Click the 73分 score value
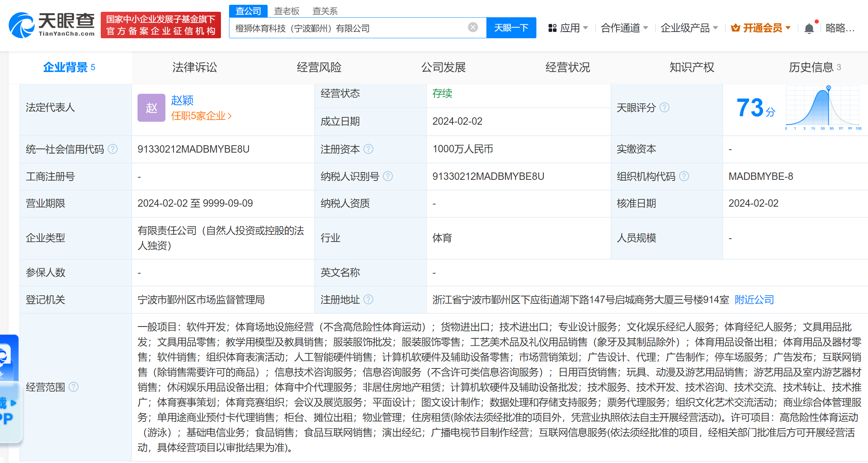 756,108
